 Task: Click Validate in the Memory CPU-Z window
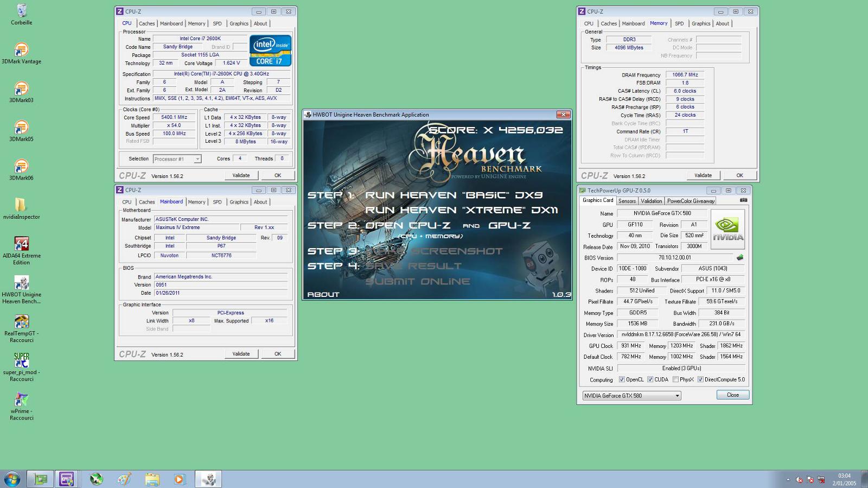point(703,175)
